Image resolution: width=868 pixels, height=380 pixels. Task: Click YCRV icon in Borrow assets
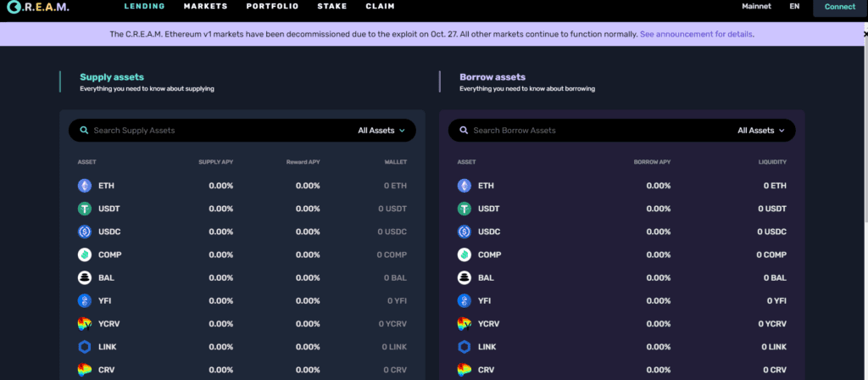tap(464, 323)
